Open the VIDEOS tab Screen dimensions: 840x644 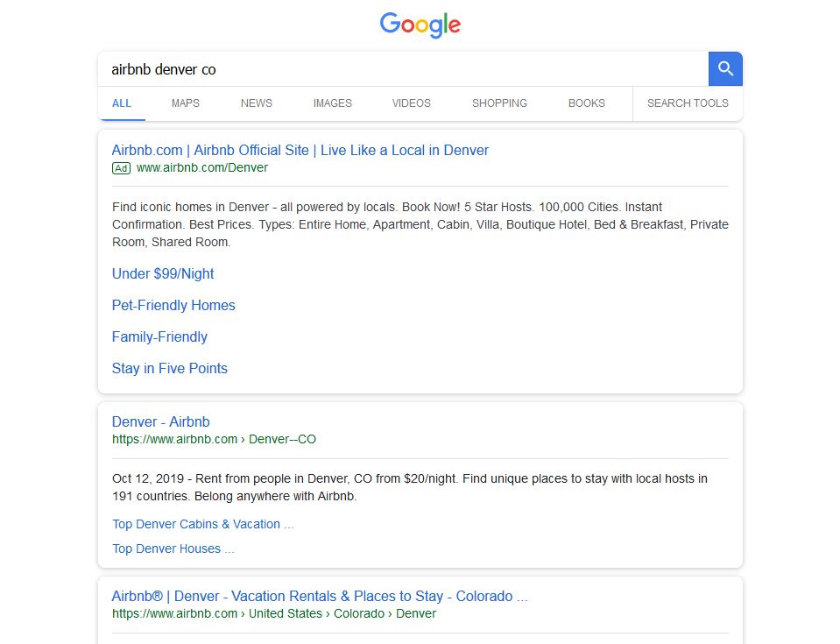tap(411, 103)
